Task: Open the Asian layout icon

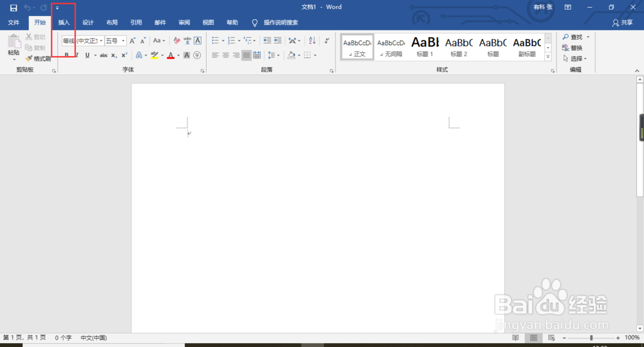Action: coord(292,41)
